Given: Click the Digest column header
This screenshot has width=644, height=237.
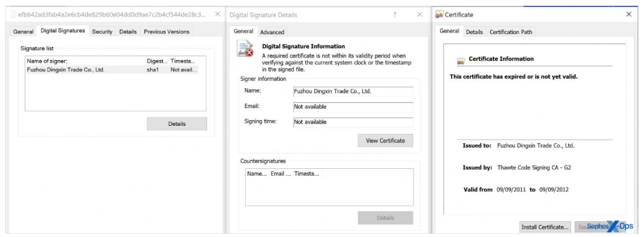Looking at the screenshot, I should (x=157, y=61).
